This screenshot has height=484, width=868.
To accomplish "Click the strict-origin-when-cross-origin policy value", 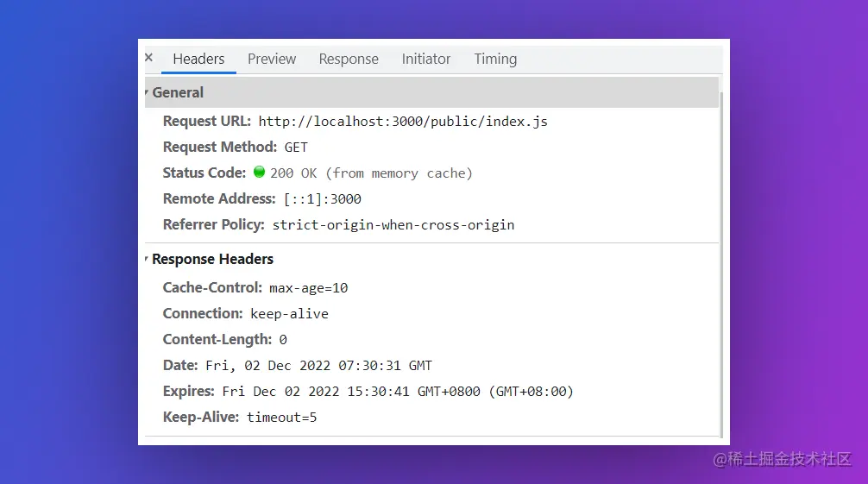I will [393, 225].
